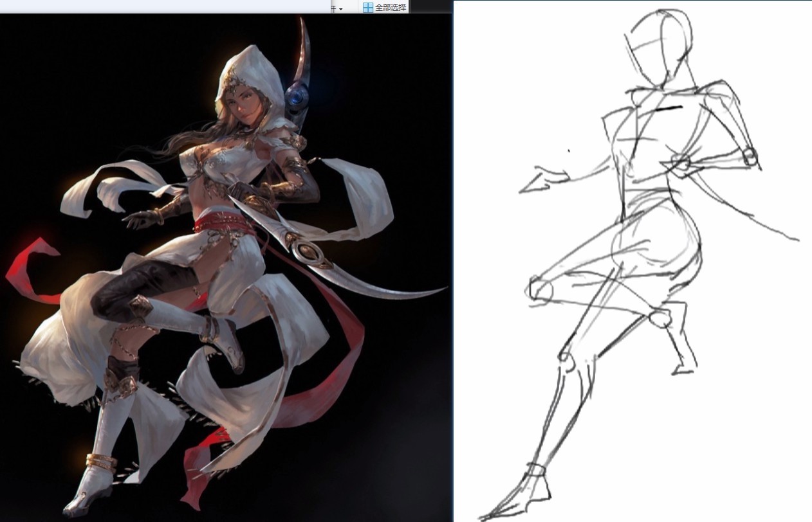Click the sketched outstretched left hand
Screen dimensions: 812x522
(x=542, y=179)
